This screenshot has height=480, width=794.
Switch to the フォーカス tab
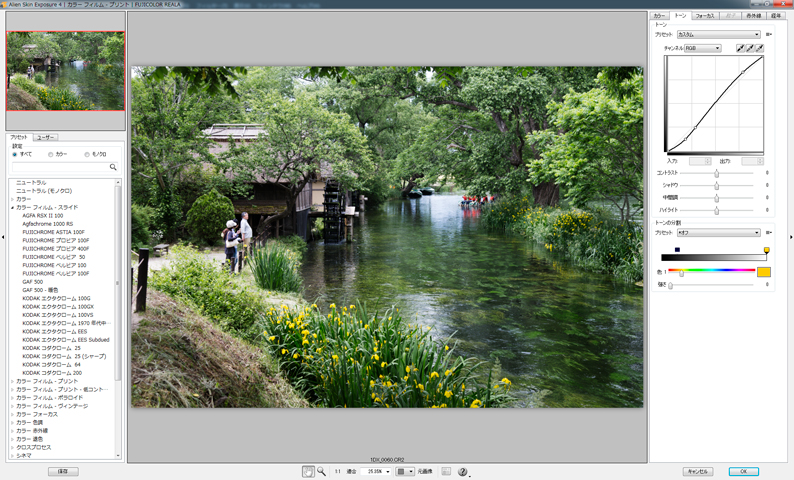(705, 16)
